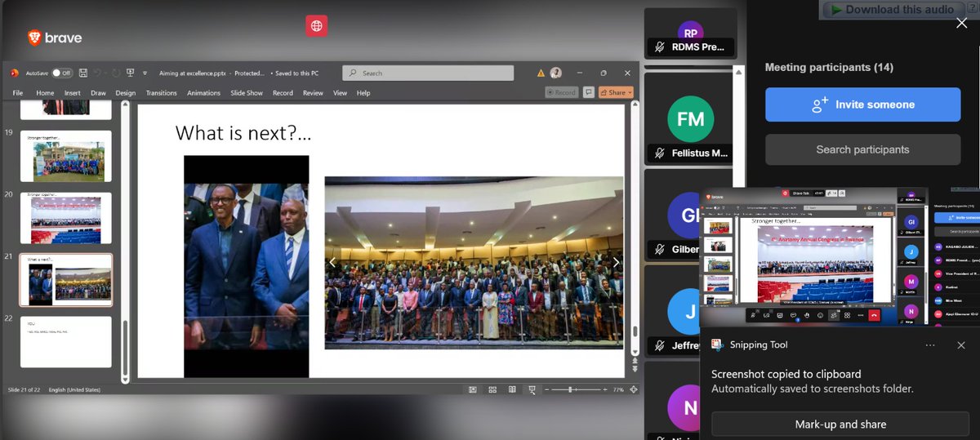
Task: Click muted mic icon on Fellistus tile
Action: 660,153
